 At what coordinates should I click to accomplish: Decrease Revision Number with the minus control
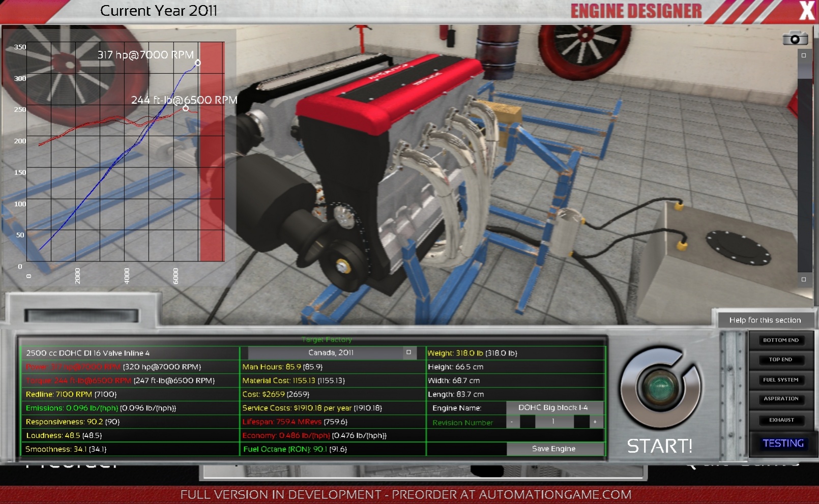pyautogui.click(x=511, y=422)
